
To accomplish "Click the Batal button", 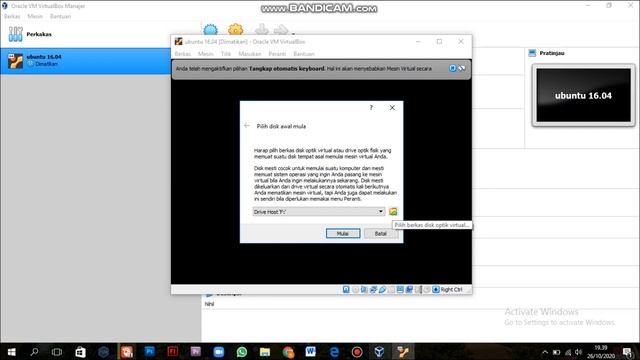I will 380,233.
